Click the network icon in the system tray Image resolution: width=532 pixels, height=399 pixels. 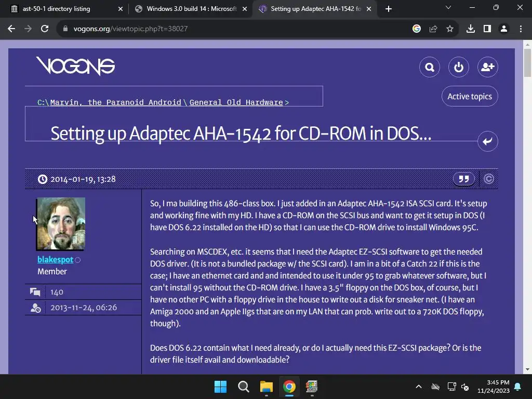[x=451, y=387]
